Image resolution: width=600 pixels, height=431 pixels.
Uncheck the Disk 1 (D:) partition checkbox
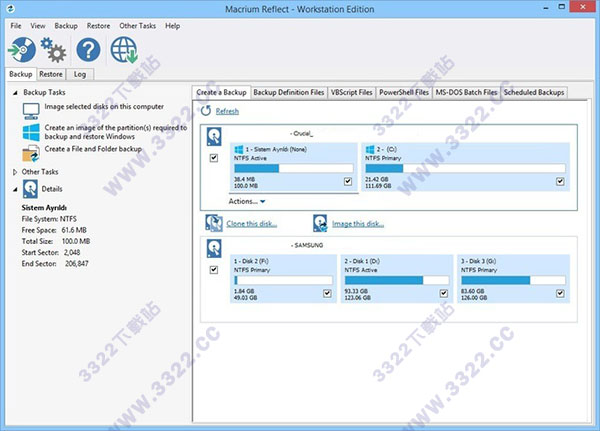[x=443, y=294]
